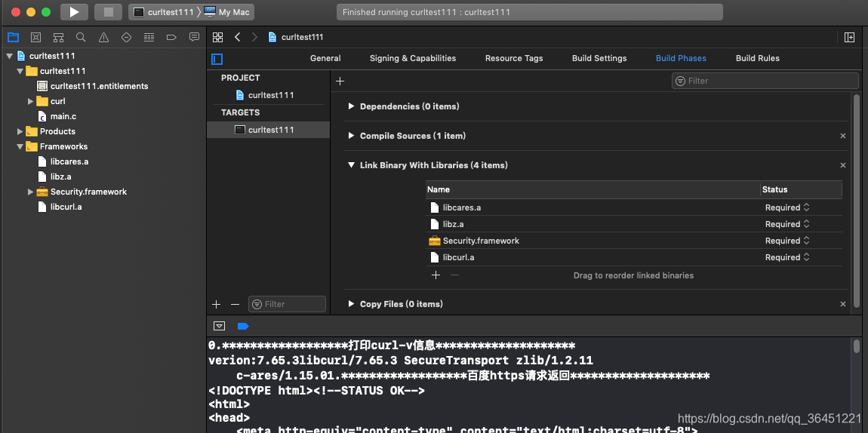Remove selected target with minus

[x=235, y=304]
